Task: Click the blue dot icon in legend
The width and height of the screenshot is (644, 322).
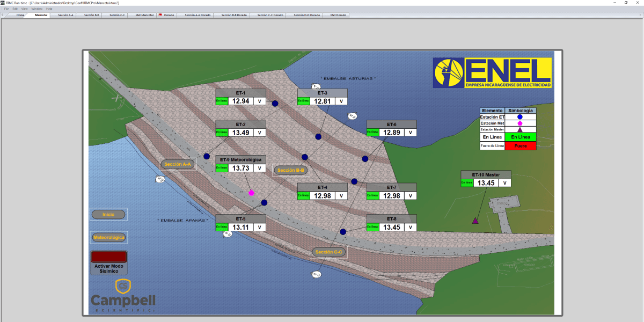Action: pyautogui.click(x=519, y=116)
